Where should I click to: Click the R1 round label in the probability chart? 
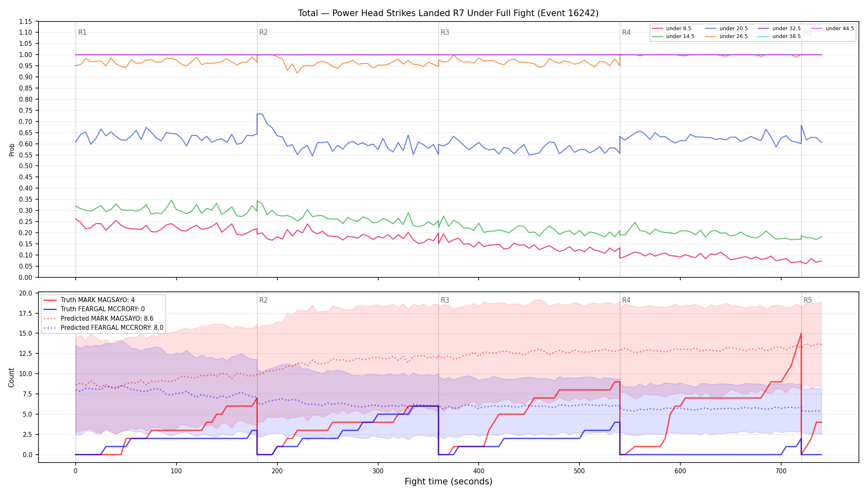click(82, 32)
